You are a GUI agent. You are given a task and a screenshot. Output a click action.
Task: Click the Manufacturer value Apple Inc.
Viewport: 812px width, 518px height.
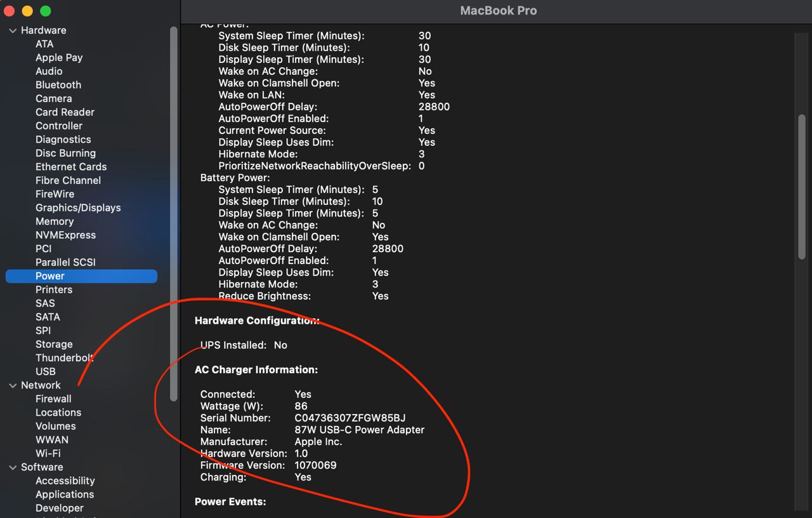tap(318, 442)
